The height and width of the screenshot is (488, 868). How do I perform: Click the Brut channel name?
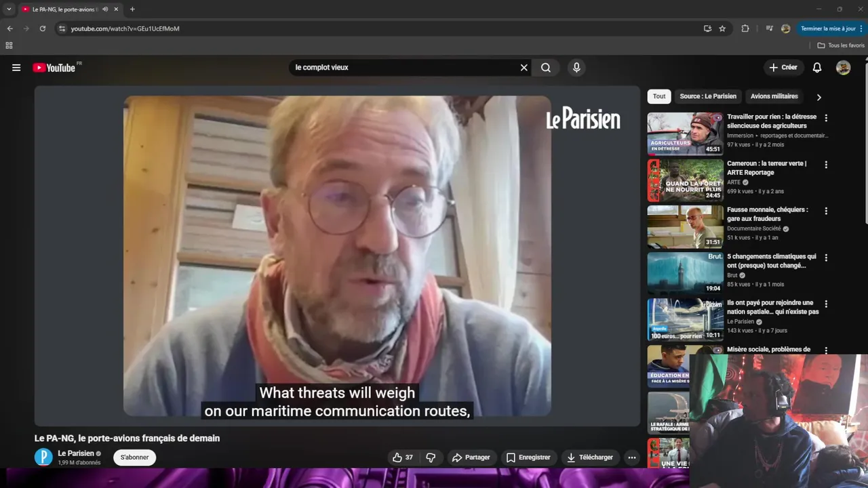click(x=732, y=275)
